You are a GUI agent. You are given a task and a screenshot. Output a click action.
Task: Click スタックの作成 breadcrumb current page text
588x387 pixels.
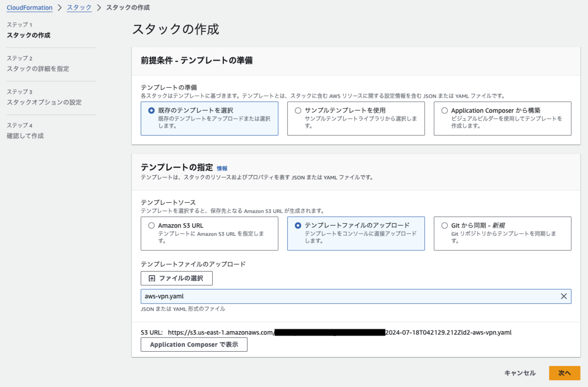tap(128, 8)
